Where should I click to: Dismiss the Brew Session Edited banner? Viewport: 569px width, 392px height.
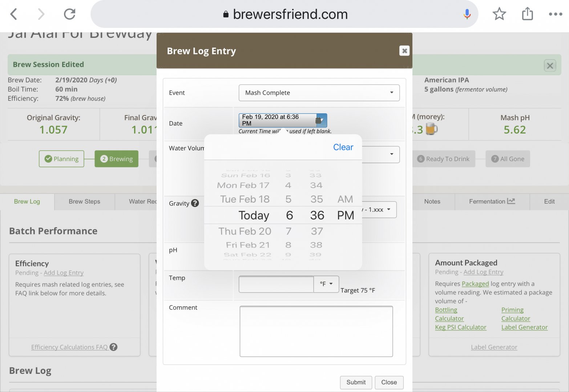(x=550, y=66)
